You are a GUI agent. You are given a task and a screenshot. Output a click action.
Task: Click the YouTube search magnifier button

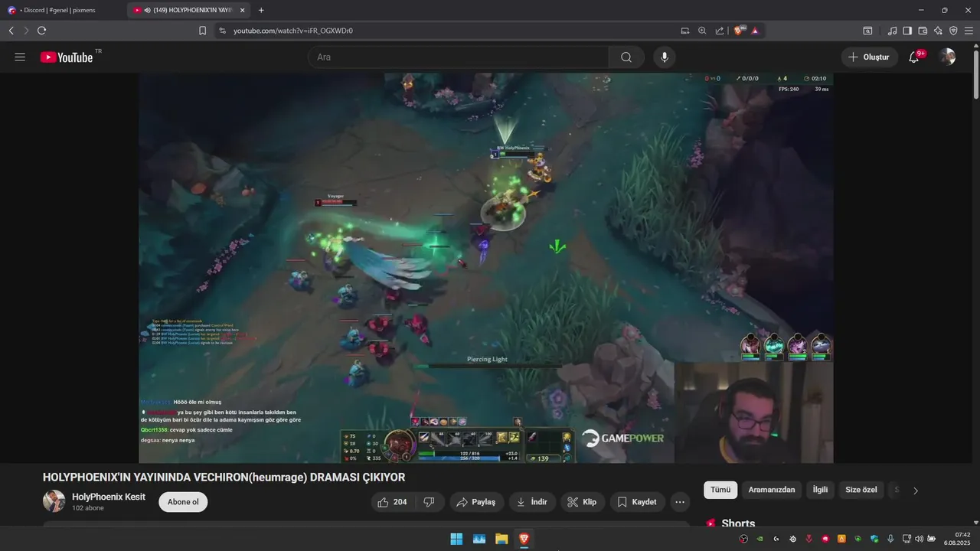[x=626, y=57]
